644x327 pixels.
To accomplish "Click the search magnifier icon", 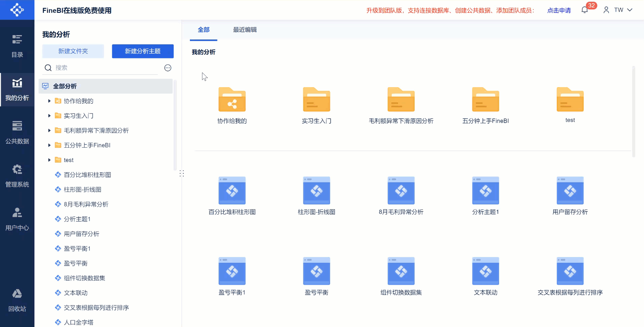I will click(48, 68).
